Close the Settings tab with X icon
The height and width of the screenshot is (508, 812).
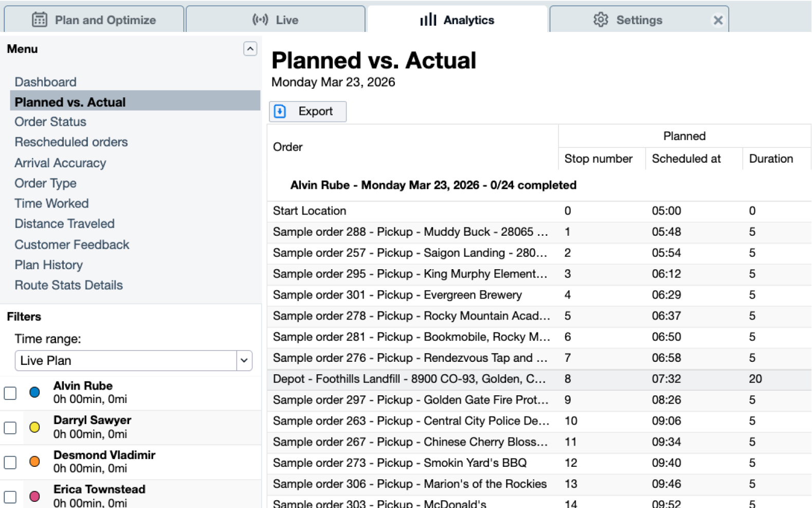tap(718, 20)
